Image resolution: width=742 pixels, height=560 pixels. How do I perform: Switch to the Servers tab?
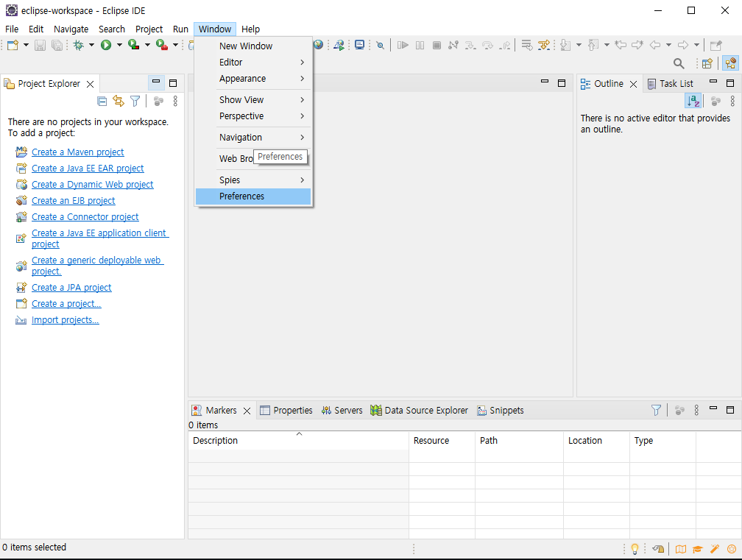point(342,410)
